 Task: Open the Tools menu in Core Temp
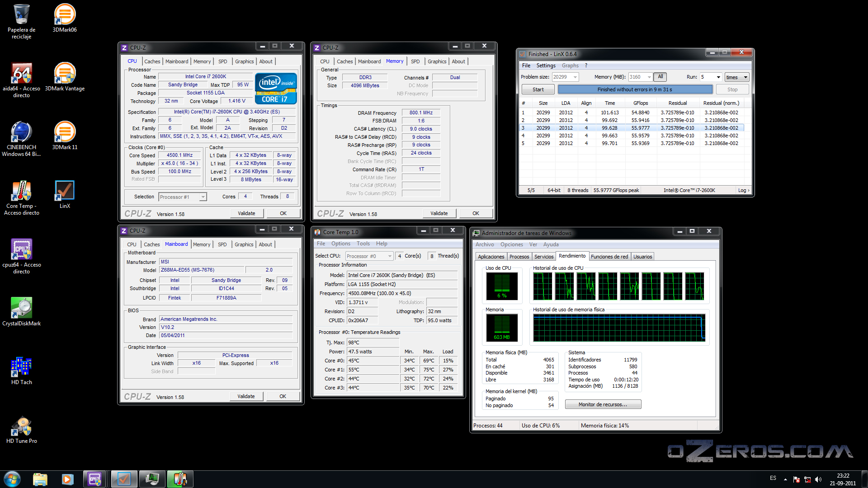(363, 244)
